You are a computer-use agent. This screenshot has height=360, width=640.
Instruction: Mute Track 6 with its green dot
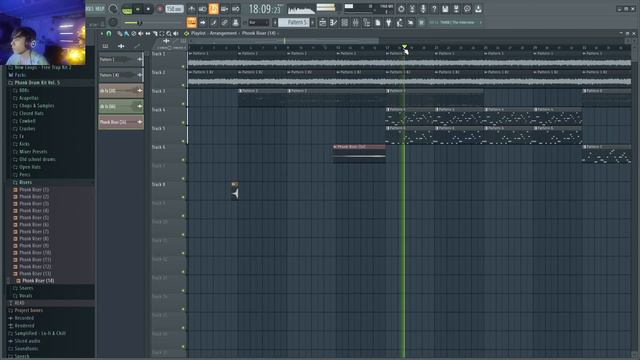tap(183, 160)
